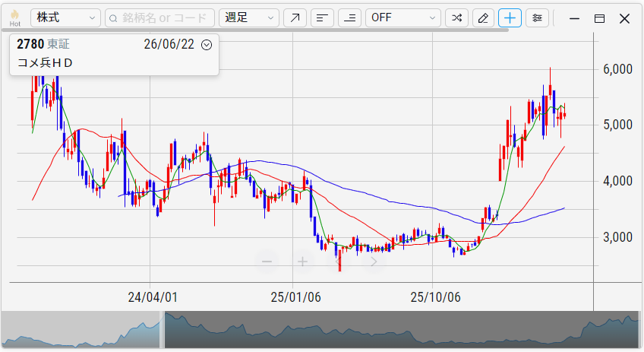This screenshot has width=644, height=352.
Task: Click the toolbar horizontal scrollbar
Action: [x=259, y=30]
